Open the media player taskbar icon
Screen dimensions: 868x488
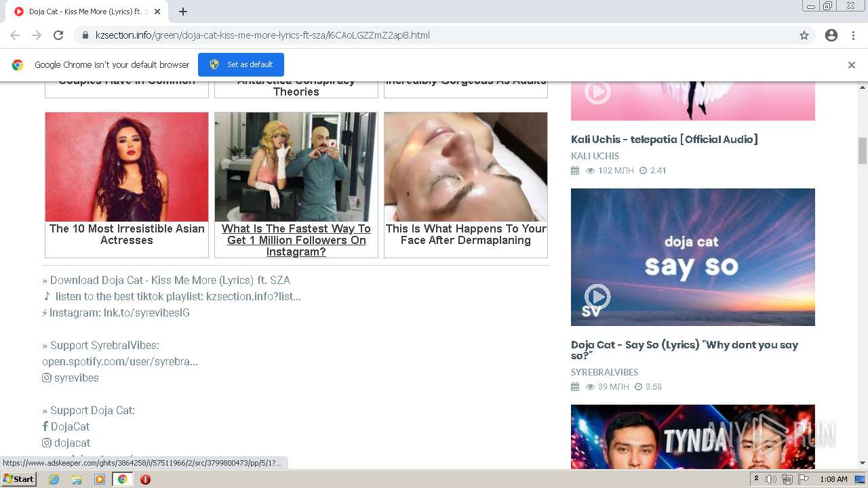click(100, 479)
